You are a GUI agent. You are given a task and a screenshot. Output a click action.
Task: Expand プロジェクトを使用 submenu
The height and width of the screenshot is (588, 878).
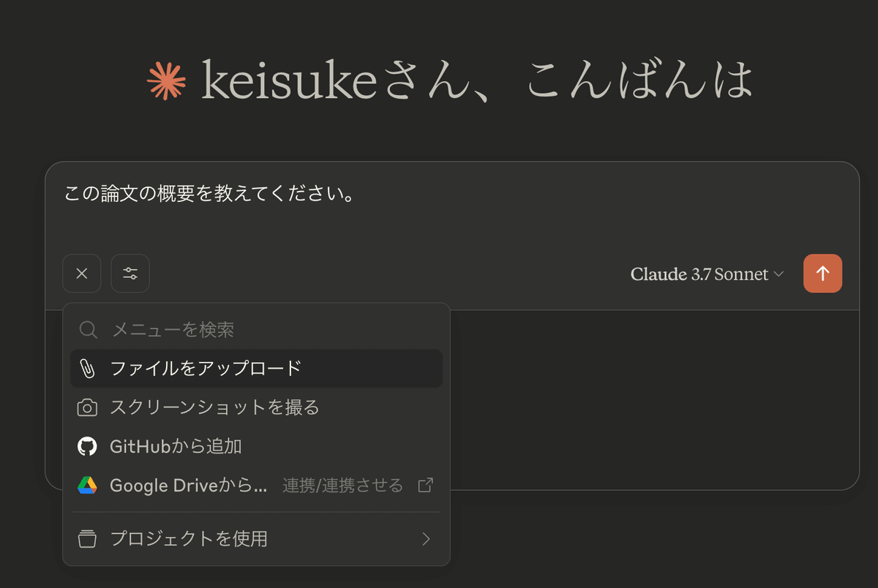tap(190, 538)
